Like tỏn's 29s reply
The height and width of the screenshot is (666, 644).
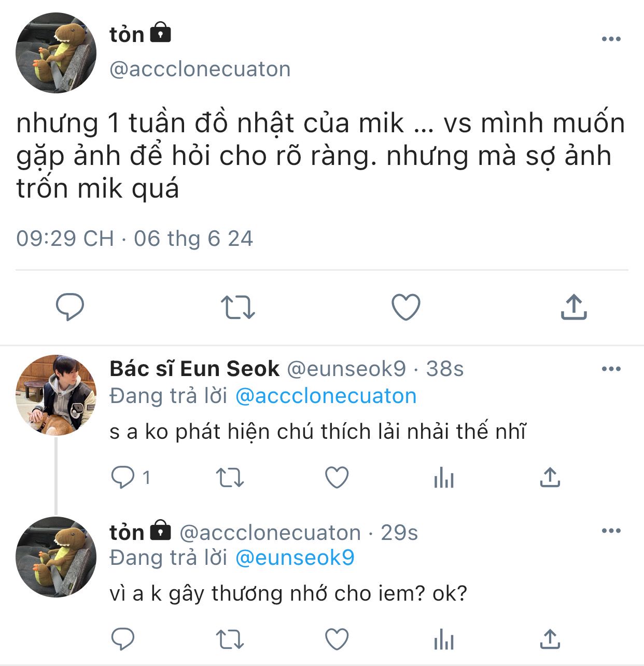[337, 639]
